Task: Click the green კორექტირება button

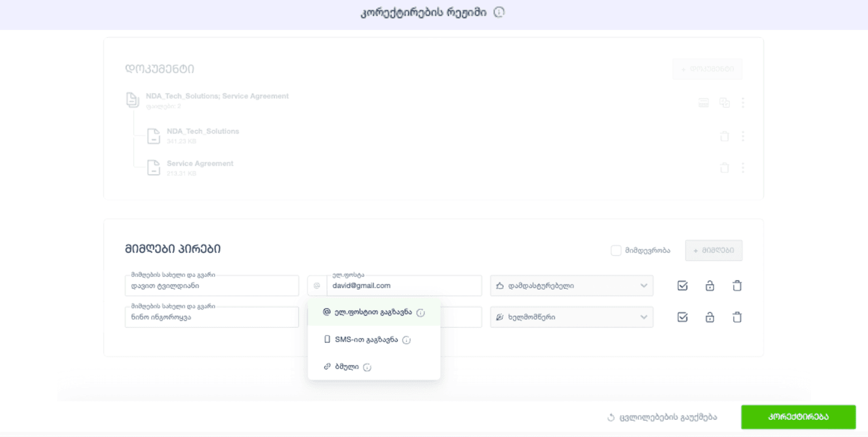Action: pyautogui.click(x=798, y=417)
